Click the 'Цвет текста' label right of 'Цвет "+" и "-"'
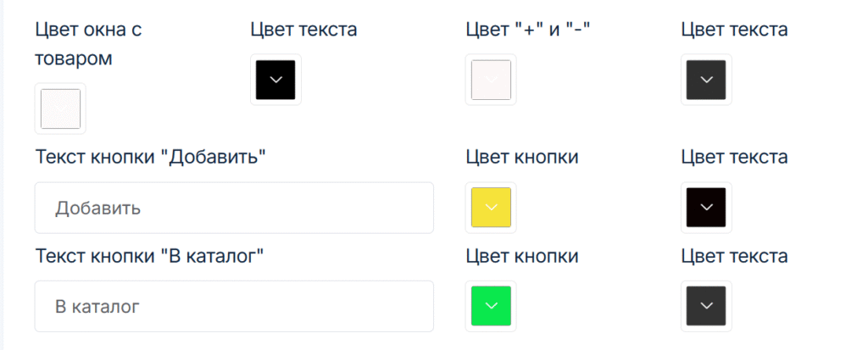Screen dimensions: 868x350 [x=734, y=30]
